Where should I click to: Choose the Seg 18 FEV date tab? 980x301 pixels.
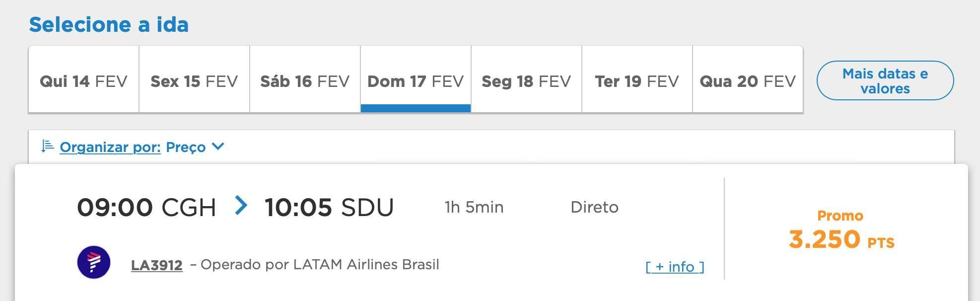[526, 79]
